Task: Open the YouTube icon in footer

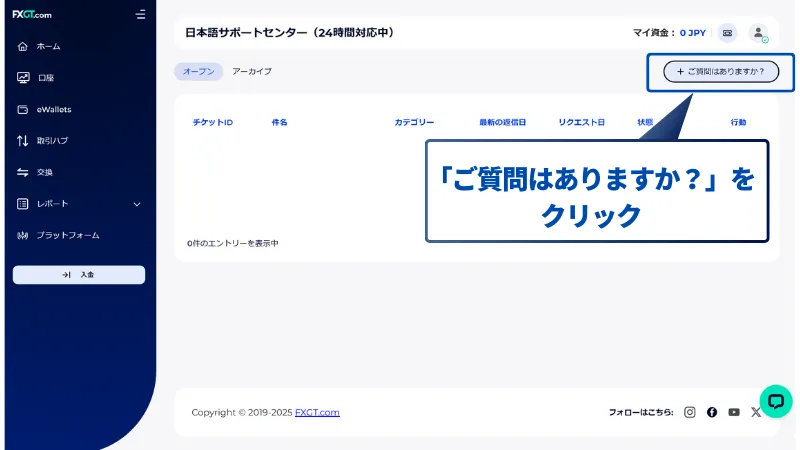Action: (734, 412)
